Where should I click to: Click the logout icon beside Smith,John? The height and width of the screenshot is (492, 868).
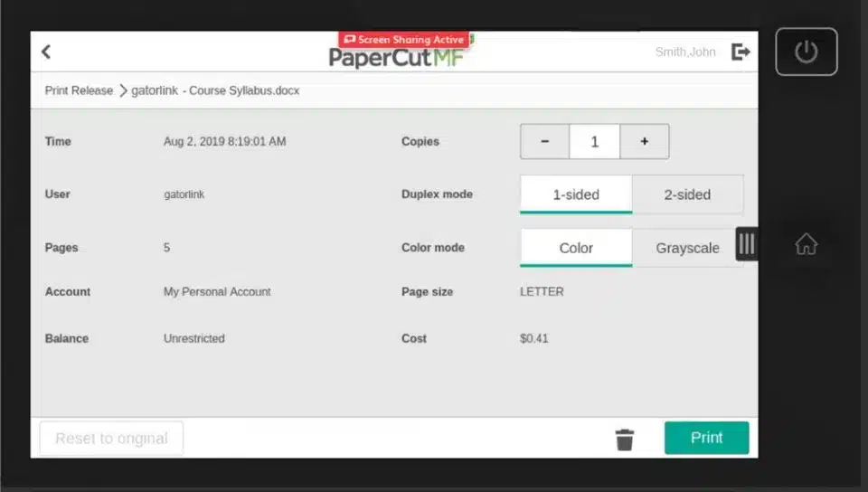click(741, 52)
